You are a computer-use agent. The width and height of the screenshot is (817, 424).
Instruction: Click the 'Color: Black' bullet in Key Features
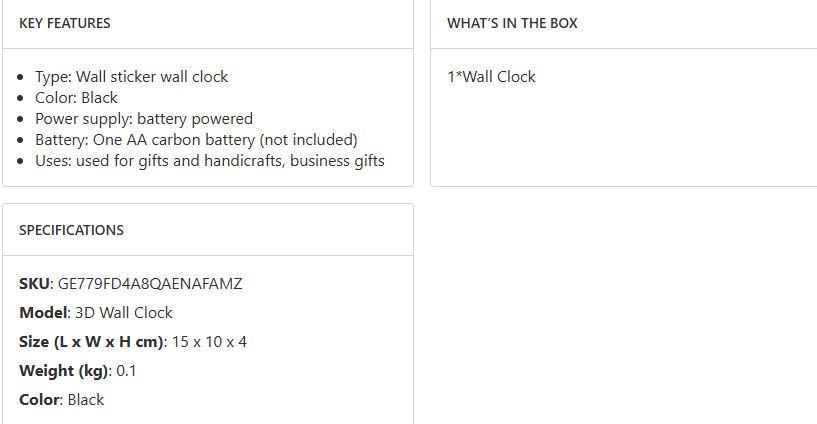coord(76,98)
